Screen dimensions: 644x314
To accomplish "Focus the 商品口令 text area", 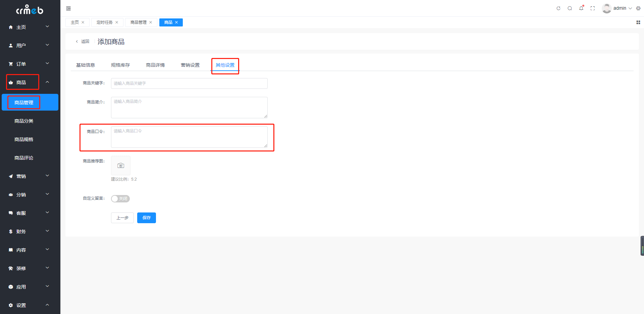I will [x=189, y=137].
